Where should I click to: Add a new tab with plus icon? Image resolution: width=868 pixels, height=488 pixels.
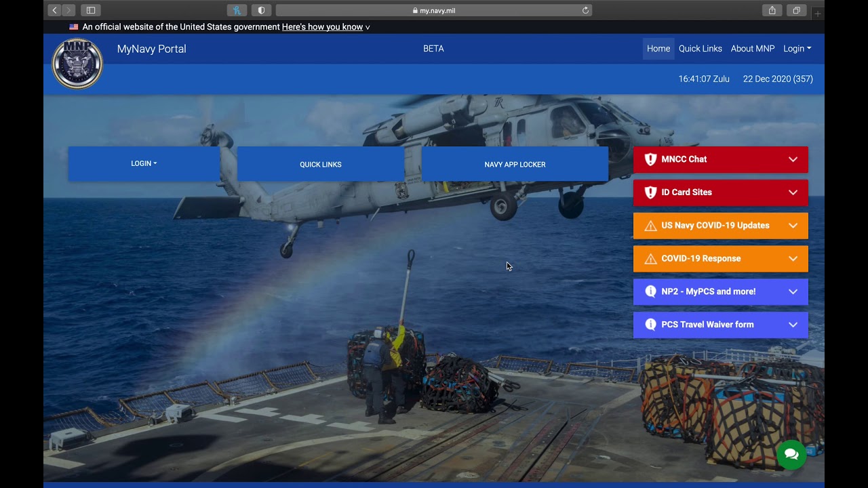(x=818, y=14)
